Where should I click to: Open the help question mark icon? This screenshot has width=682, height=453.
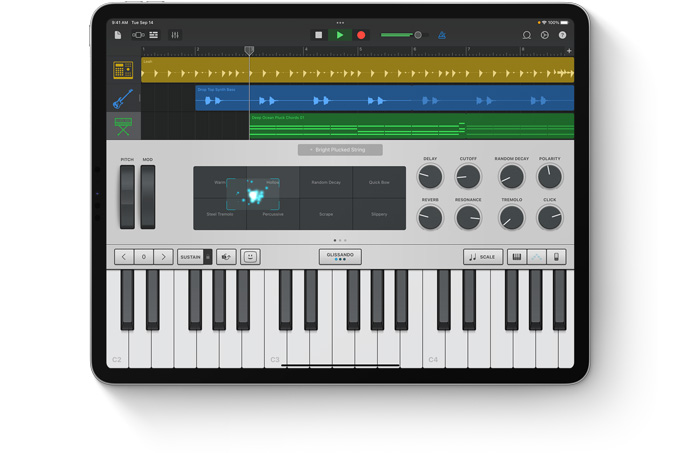[562, 35]
